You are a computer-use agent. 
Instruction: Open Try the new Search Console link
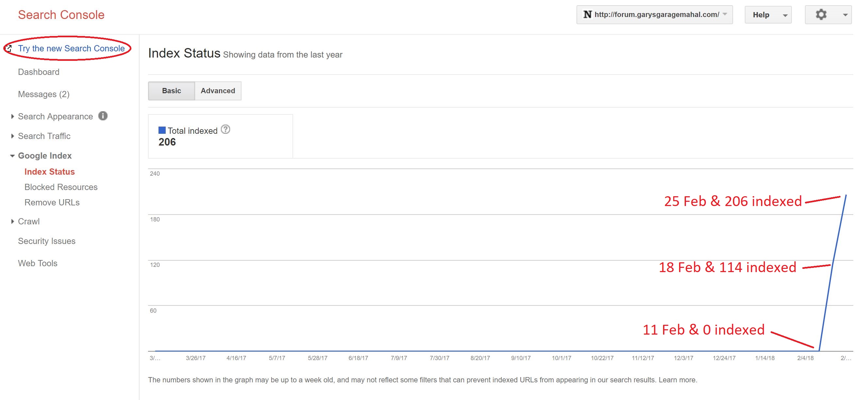point(71,48)
